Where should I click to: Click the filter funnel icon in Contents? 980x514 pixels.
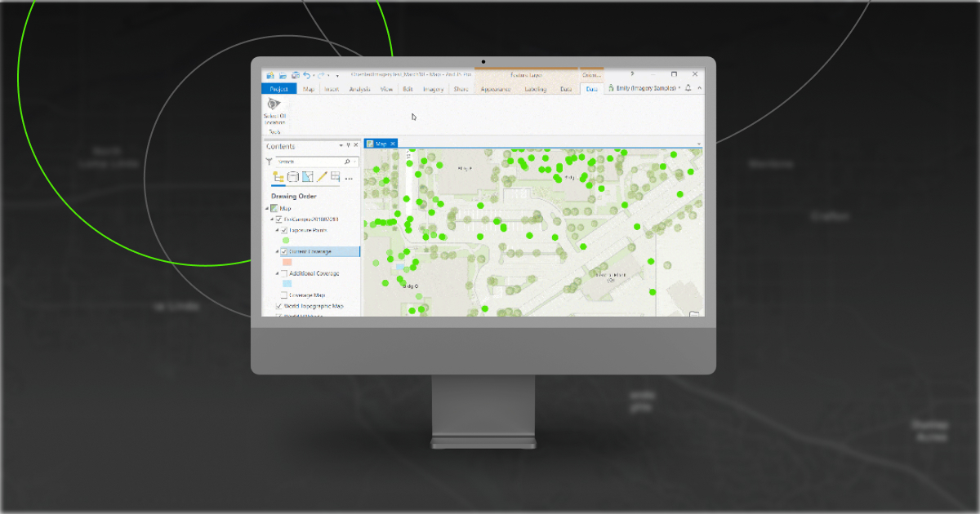pos(269,162)
